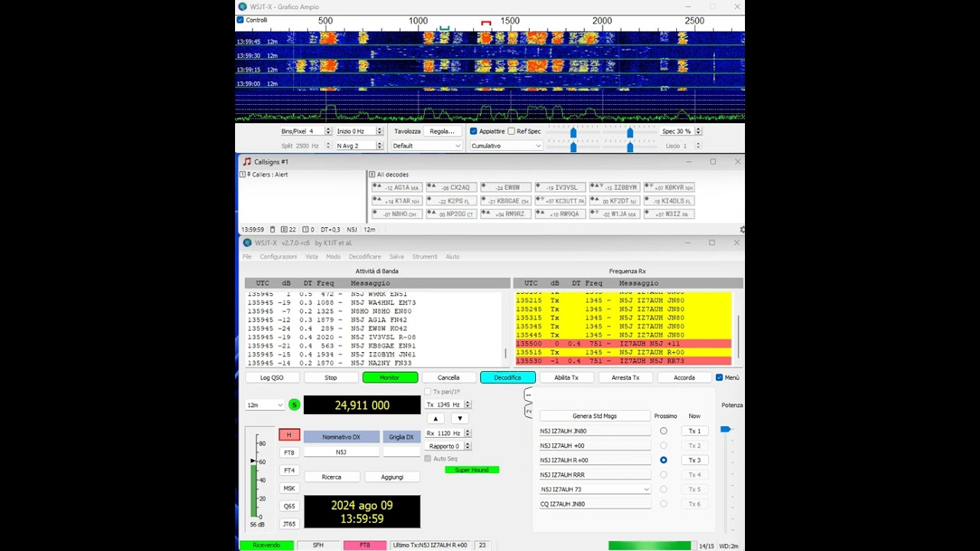980x551 pixels.
Task: Click the Genera Std Msgs button
Action: (595, 416)
